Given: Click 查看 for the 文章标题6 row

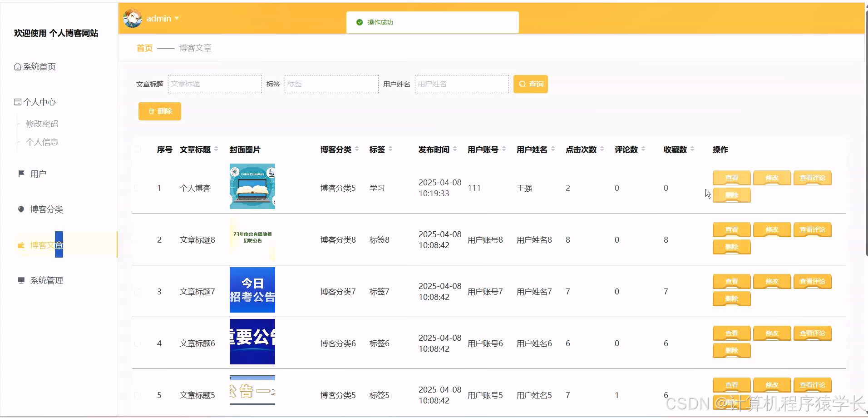Looking at the screenshot, I should [x=732, y=333].
